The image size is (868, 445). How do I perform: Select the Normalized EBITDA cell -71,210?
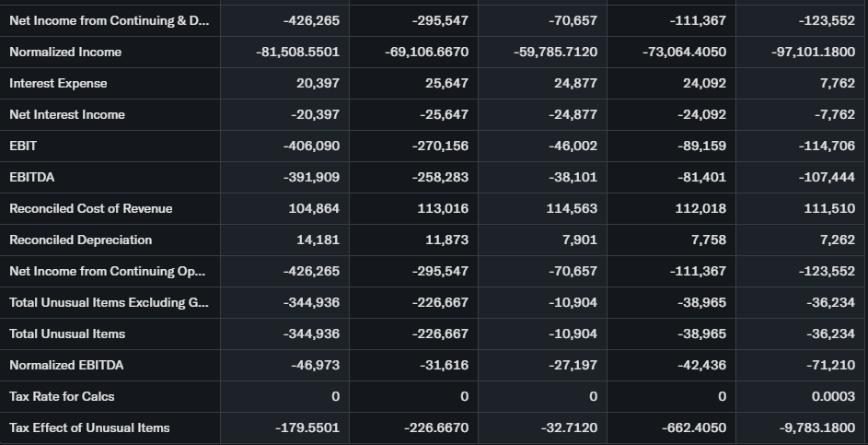pyautogui.click(x=829, y=365)
